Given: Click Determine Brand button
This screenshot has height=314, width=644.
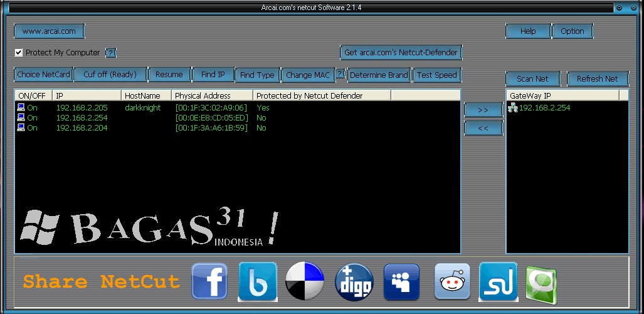Looking at the screenshot, I should (379, 75).
